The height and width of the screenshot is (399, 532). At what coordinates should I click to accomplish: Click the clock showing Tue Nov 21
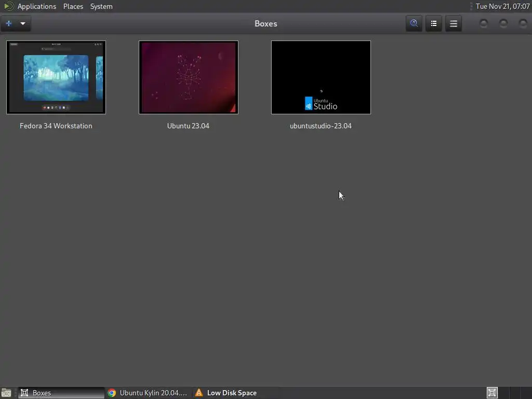point(502,6)
